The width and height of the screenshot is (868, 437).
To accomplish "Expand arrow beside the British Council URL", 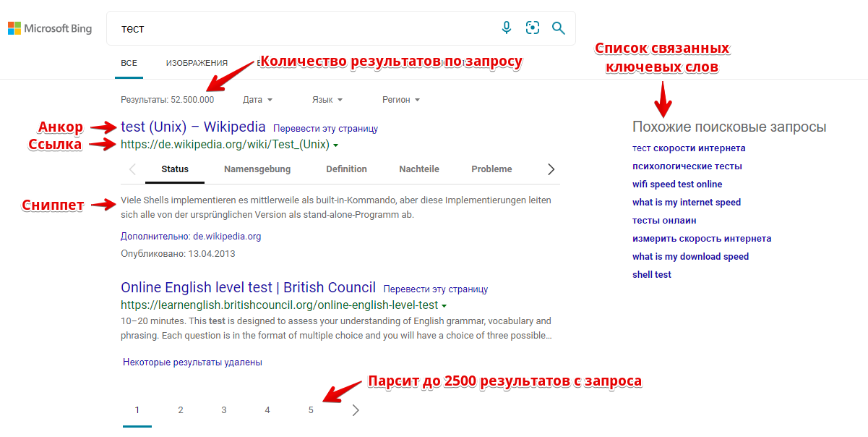I will click(x=444, y=305).
